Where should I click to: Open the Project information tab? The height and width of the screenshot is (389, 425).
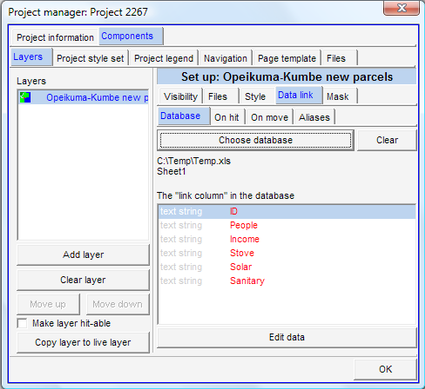[55, 37]
